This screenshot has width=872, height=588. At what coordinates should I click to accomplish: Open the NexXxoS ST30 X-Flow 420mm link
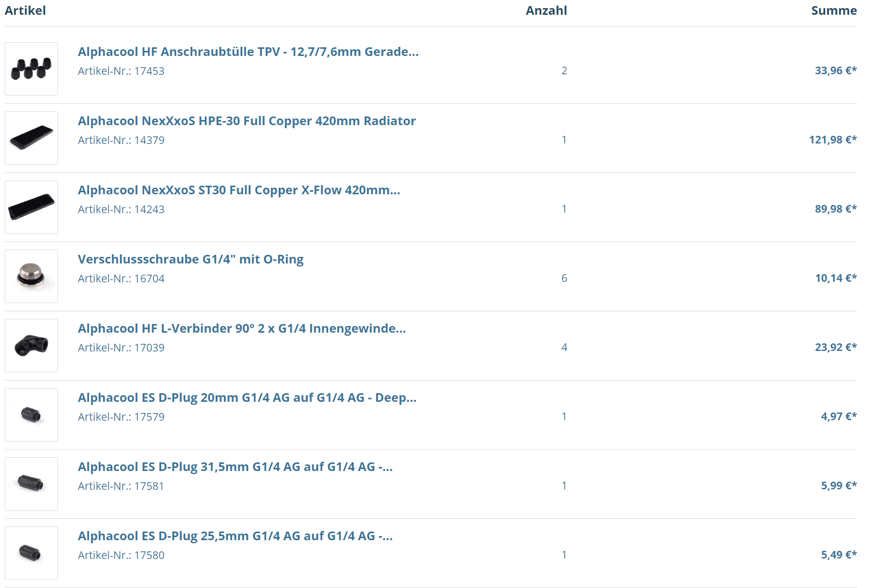tap(239, 190)
